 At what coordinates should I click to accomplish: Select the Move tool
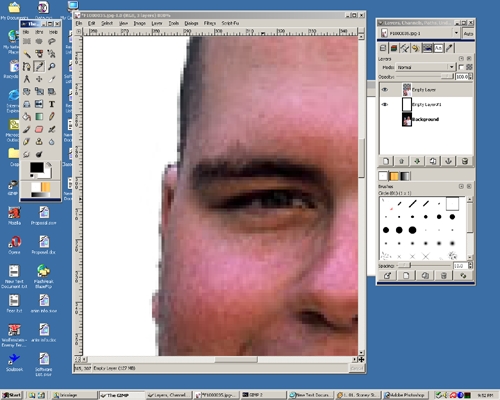point(39,79)
